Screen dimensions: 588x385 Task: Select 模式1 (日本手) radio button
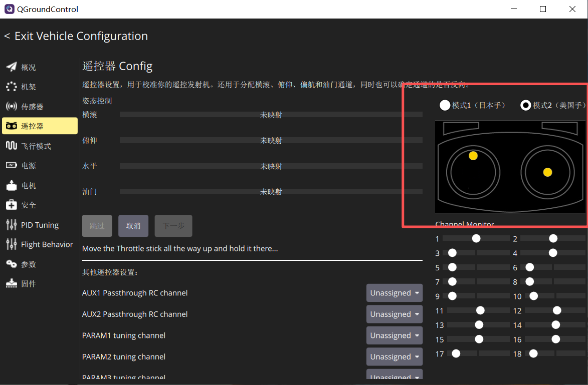tap(445, 105)
